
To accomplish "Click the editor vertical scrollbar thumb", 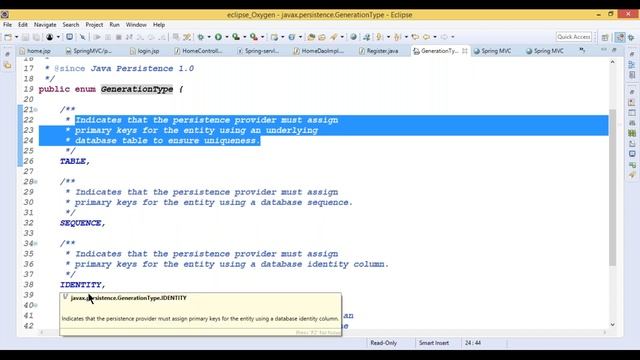I will (612, 188).
